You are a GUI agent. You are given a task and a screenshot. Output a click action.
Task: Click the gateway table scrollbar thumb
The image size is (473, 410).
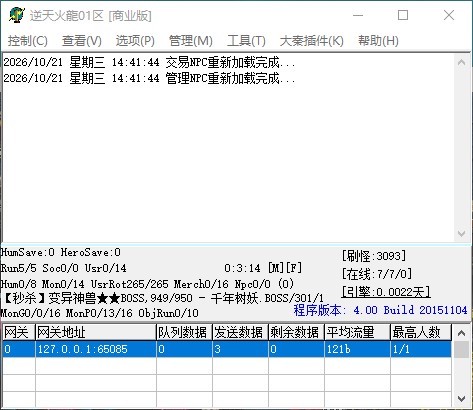tap(461, 349)
